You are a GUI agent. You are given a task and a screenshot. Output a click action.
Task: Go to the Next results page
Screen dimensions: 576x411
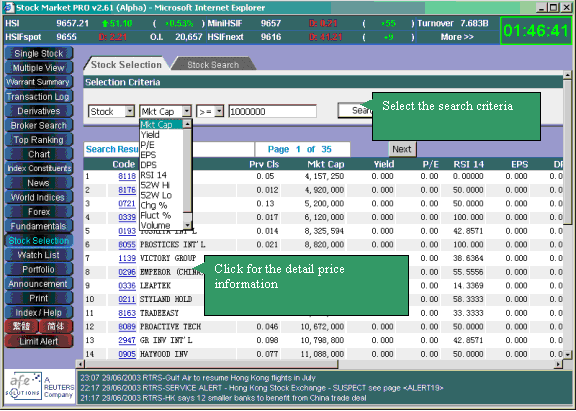coord(402,149)
